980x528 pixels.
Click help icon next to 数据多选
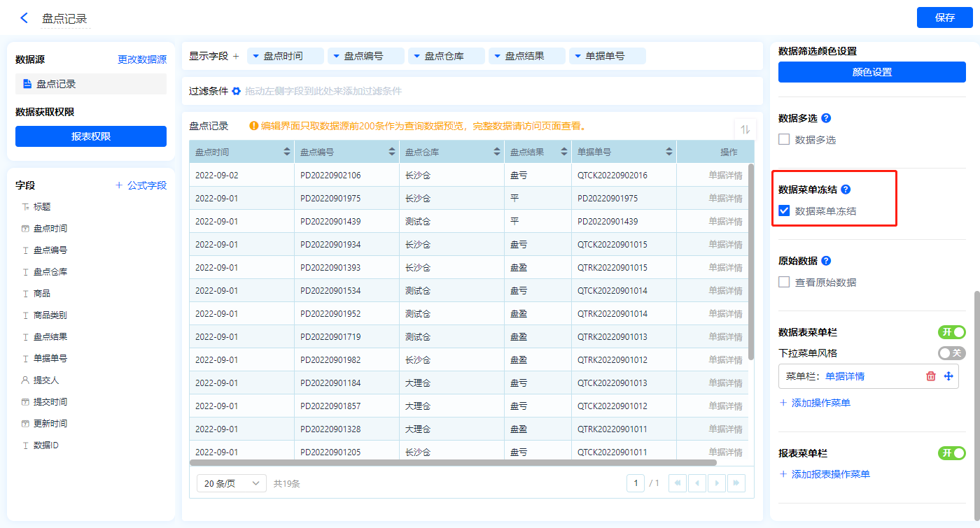click(x=826, y=118)
